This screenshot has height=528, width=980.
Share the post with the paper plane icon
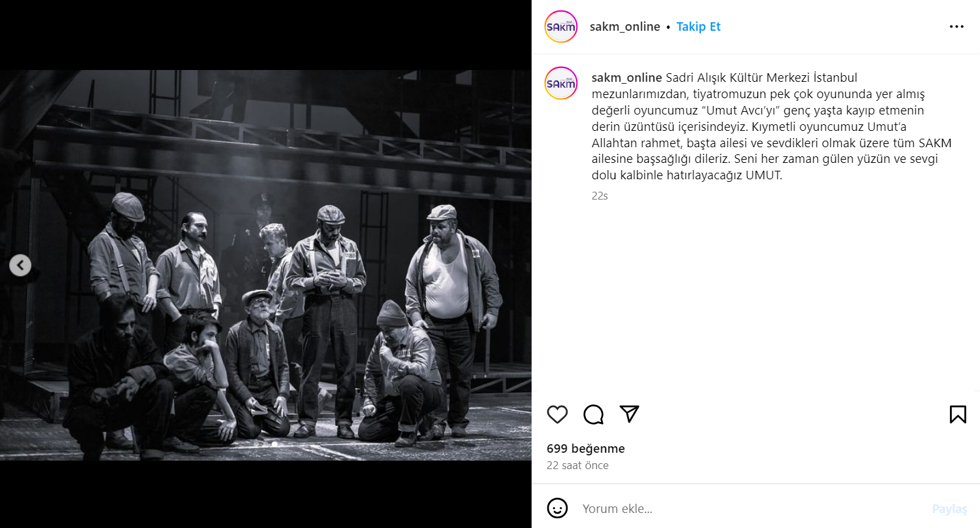coord(629,414)
